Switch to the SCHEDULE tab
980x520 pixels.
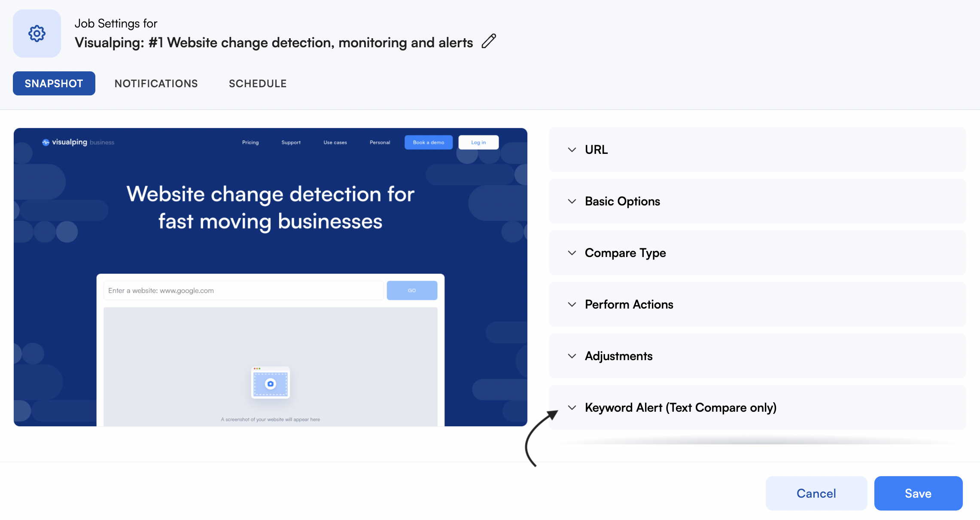pyautogui.click(x=258, y=83)
